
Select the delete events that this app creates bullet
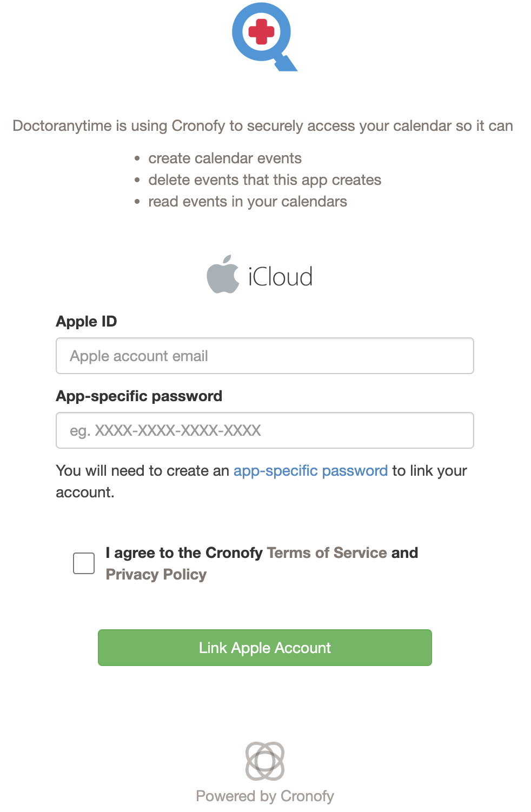(265, 179)
